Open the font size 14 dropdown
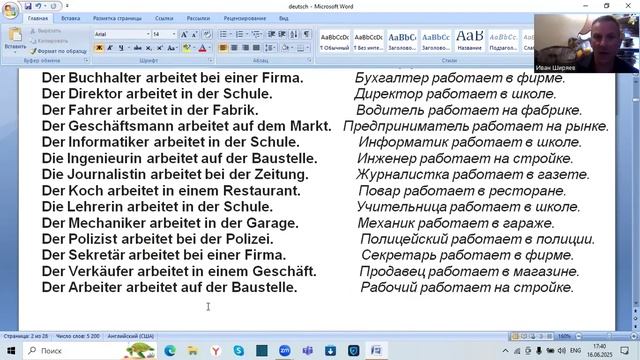 pos(174,34)
